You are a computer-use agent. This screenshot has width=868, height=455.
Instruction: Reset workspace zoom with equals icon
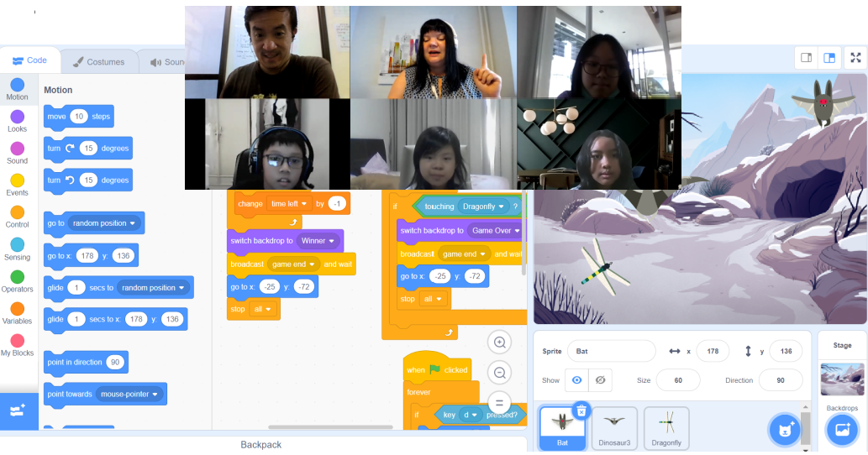[x=499, y=402]
